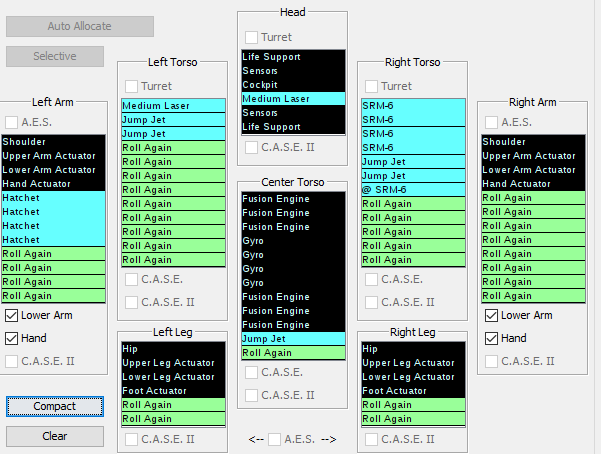Toggle Right Arm C.A.S.E. II checkbox
Viewport: 601px width, 454px height.
point(491,362)
